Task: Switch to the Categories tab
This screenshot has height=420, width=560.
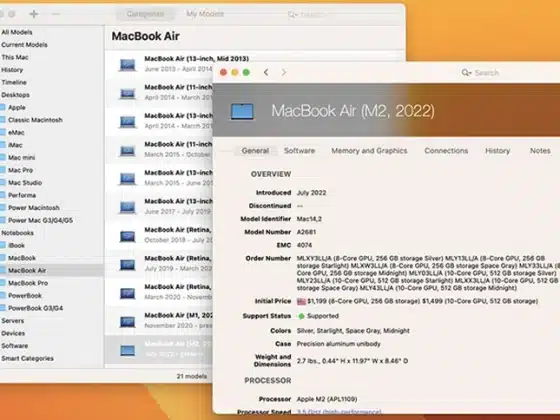Action: pos(145,14)
